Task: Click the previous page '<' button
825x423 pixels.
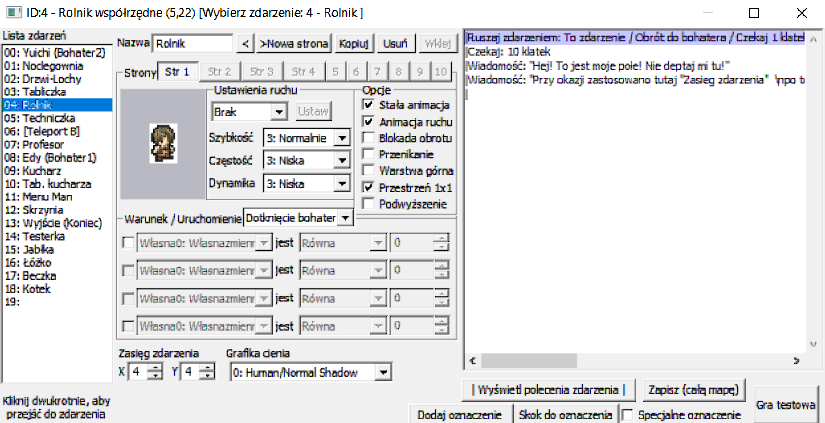Action: click(246, 44)
